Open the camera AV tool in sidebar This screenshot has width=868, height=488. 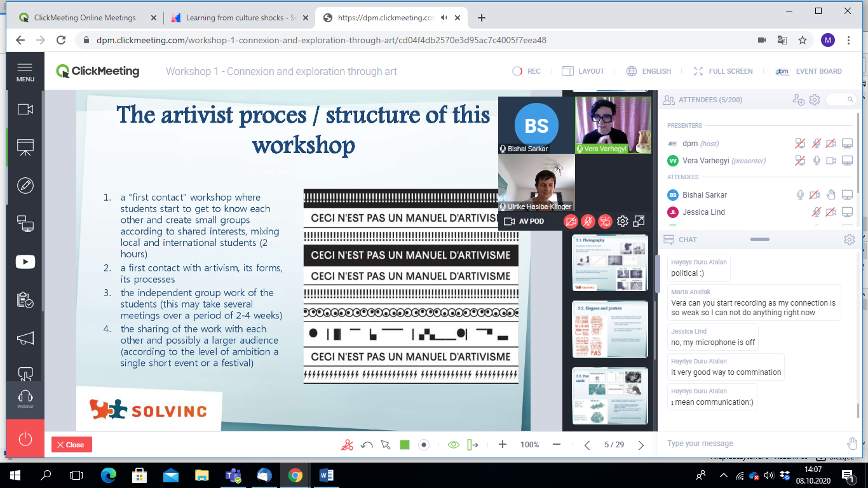[25, 109]
